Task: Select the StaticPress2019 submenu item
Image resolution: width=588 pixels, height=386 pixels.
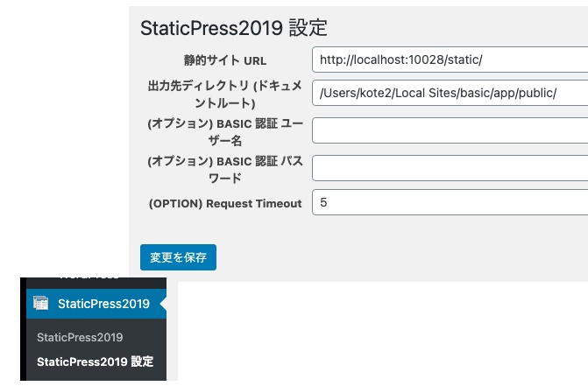Action: click(x=80, y=337)
